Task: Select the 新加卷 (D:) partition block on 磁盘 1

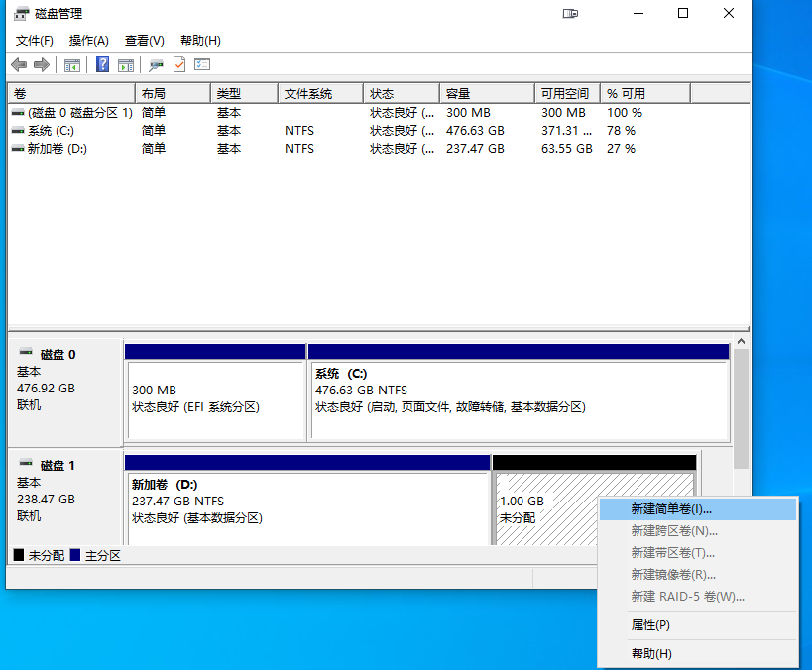Action: pyautogui.click(x=307, y=501)
